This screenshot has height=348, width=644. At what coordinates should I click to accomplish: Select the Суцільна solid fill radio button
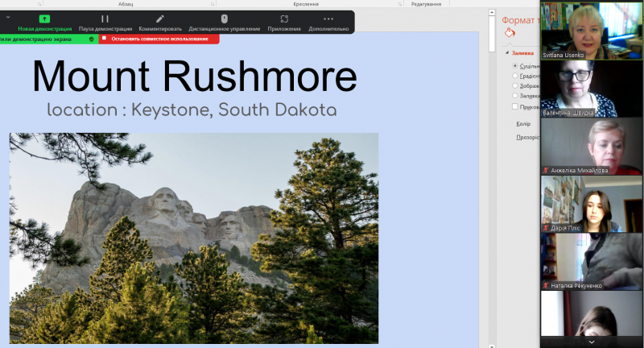[515, 66]
